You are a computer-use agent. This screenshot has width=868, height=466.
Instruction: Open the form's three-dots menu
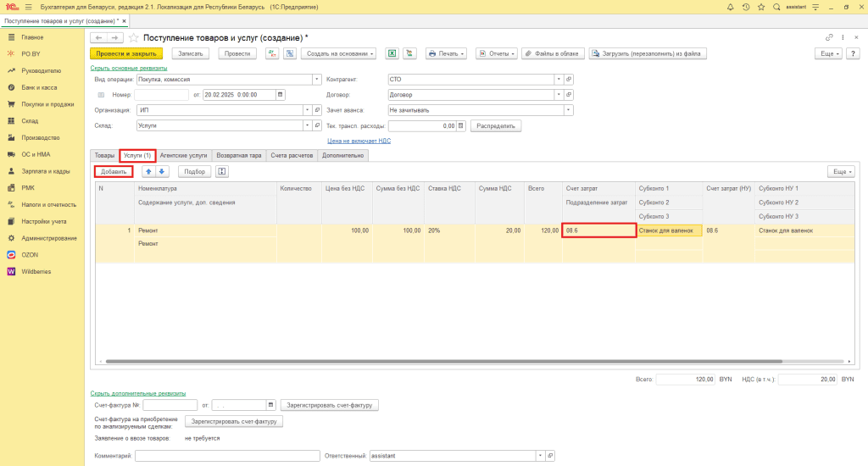[x=843, y=37]
